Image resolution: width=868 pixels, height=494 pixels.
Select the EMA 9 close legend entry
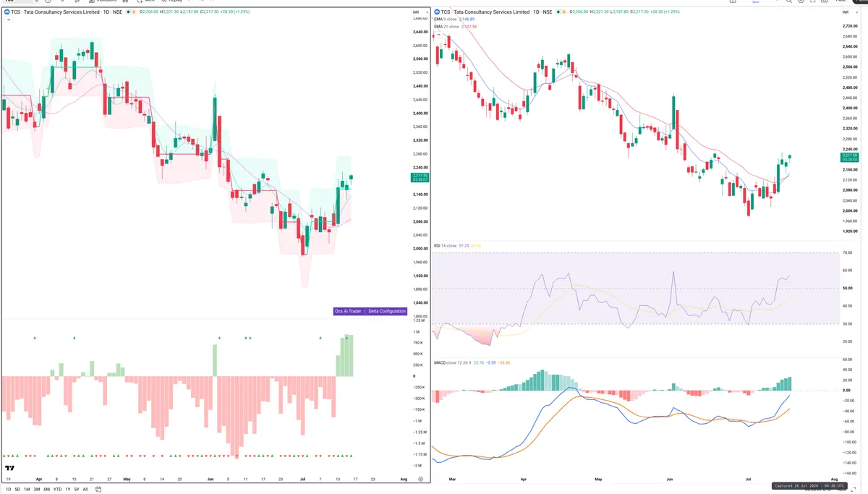point(446,19)
